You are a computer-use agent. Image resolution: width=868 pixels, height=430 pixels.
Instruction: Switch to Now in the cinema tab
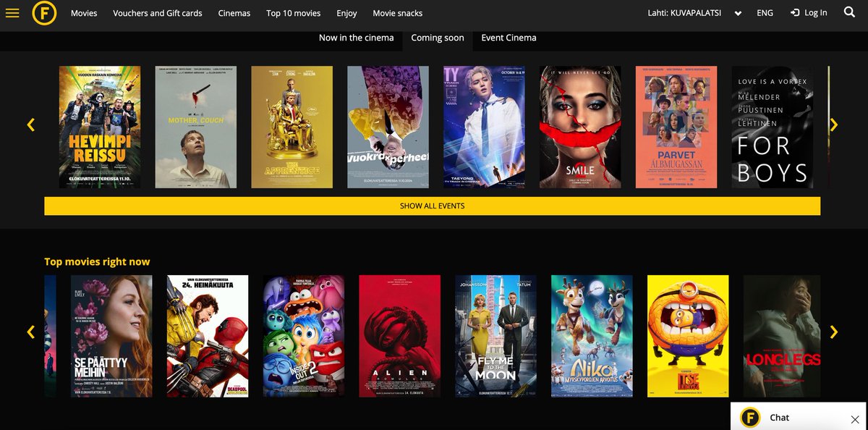tap(357, 38)
